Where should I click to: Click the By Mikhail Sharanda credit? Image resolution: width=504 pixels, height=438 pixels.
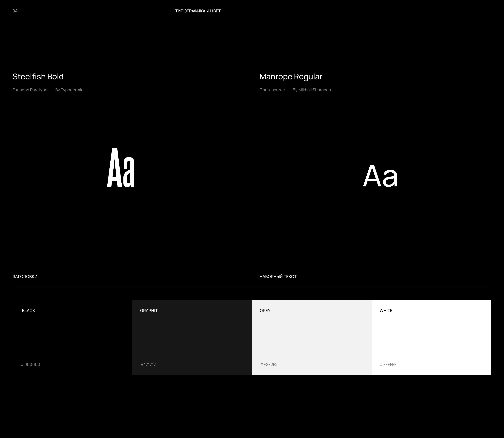(312, 90)
